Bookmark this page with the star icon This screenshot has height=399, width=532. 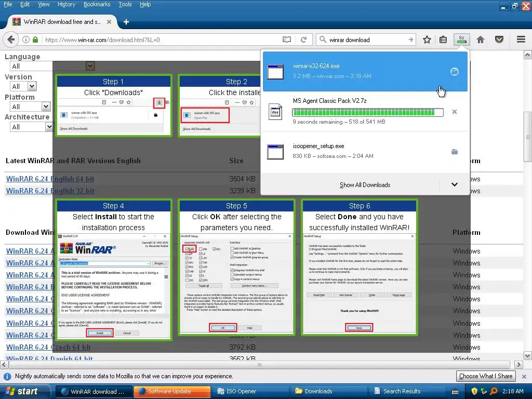427,39
